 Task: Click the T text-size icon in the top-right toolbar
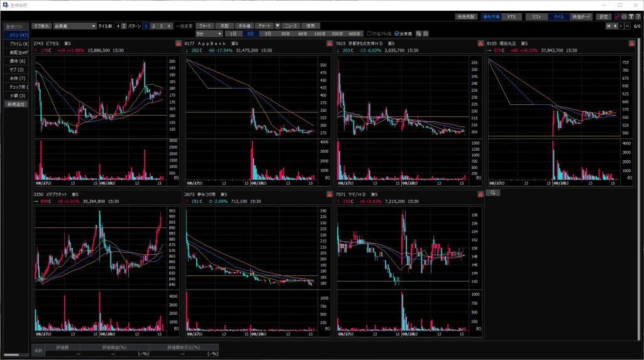point(631,16)
